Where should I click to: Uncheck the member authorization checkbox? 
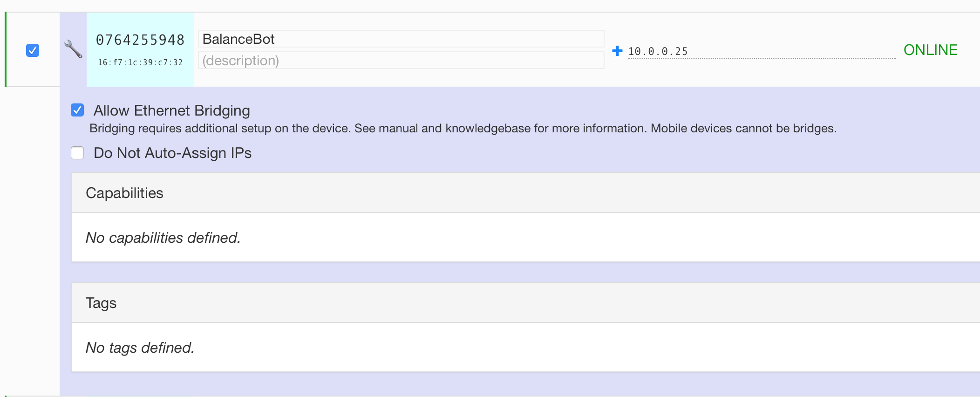(x=33, y=50)
